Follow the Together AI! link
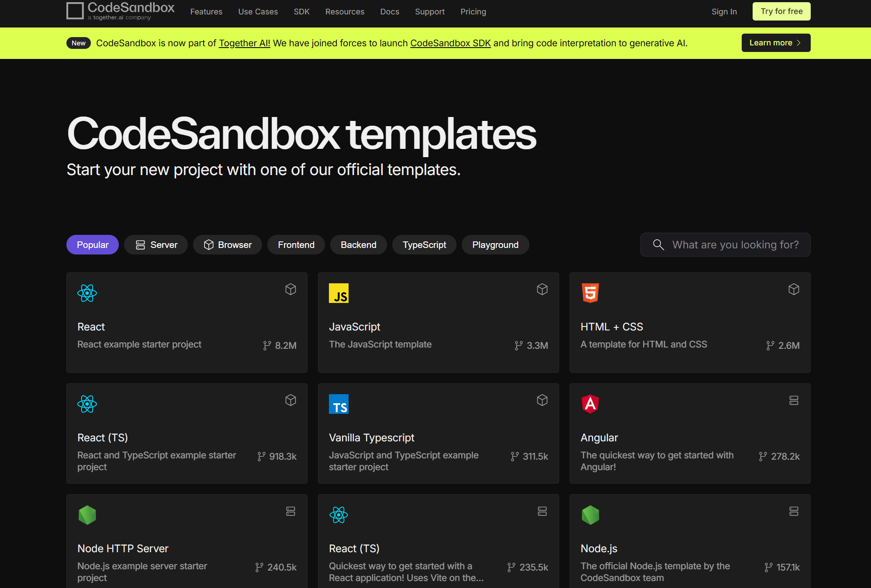Screen dimensions: 871x588 coord(244,43)
